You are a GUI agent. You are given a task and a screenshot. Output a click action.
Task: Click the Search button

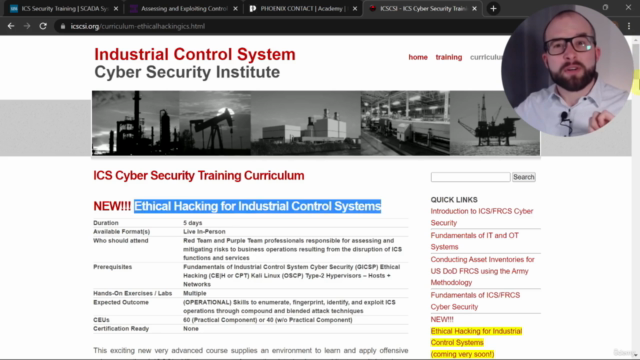click(524, 177)
